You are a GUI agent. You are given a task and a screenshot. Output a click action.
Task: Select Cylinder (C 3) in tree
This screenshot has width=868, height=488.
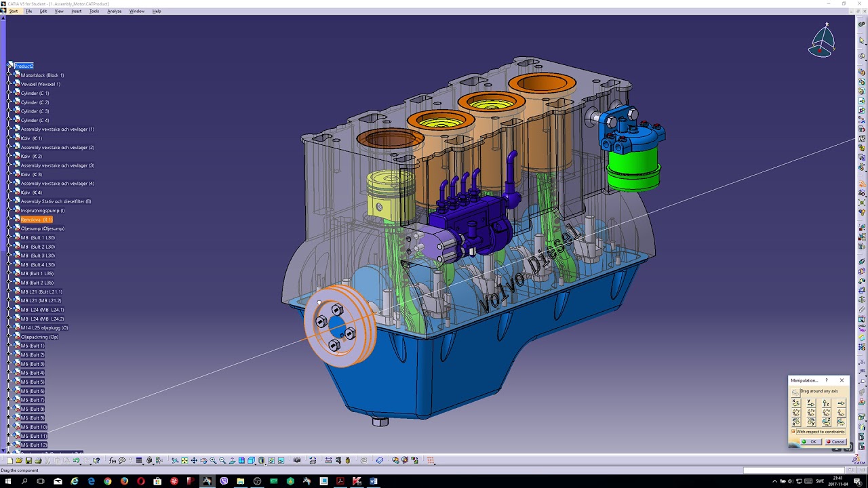click(35, 111)
